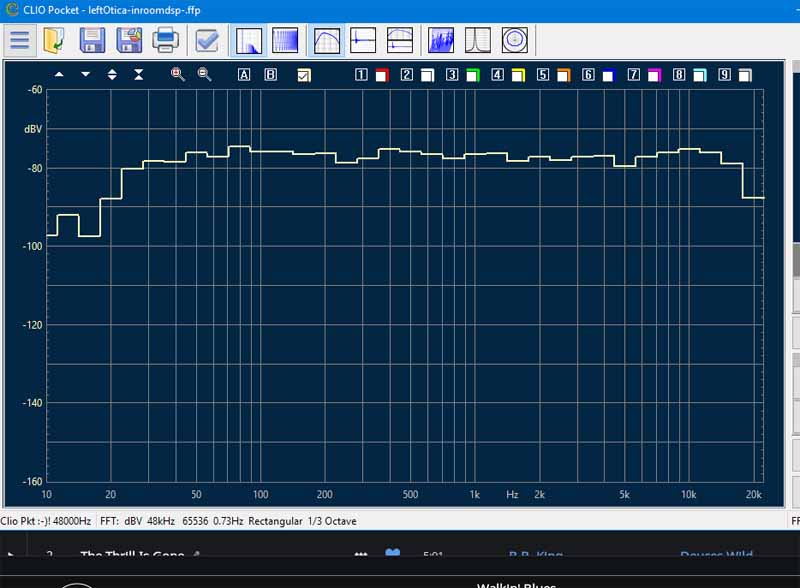Select marker B
The width and height of the screenshot is (800, 588).
point(270,75)
